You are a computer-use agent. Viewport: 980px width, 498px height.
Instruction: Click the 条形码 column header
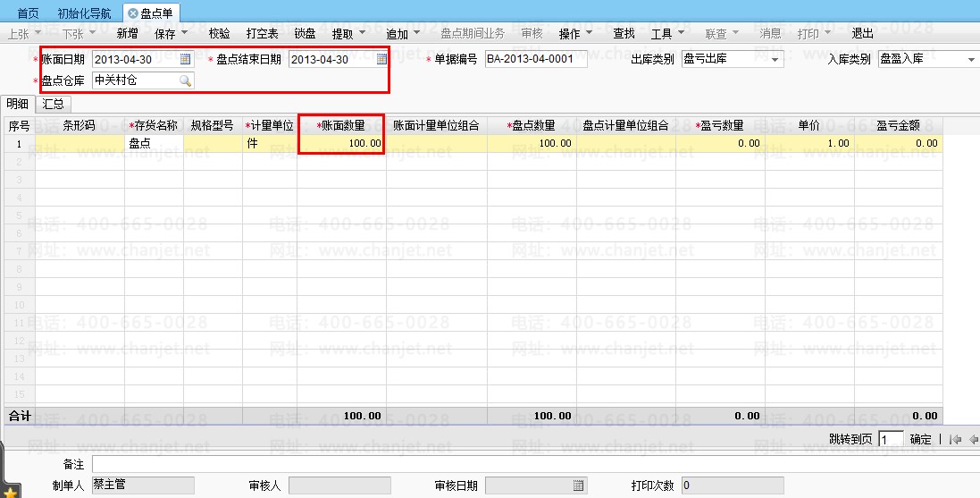[x=80, y=126]
